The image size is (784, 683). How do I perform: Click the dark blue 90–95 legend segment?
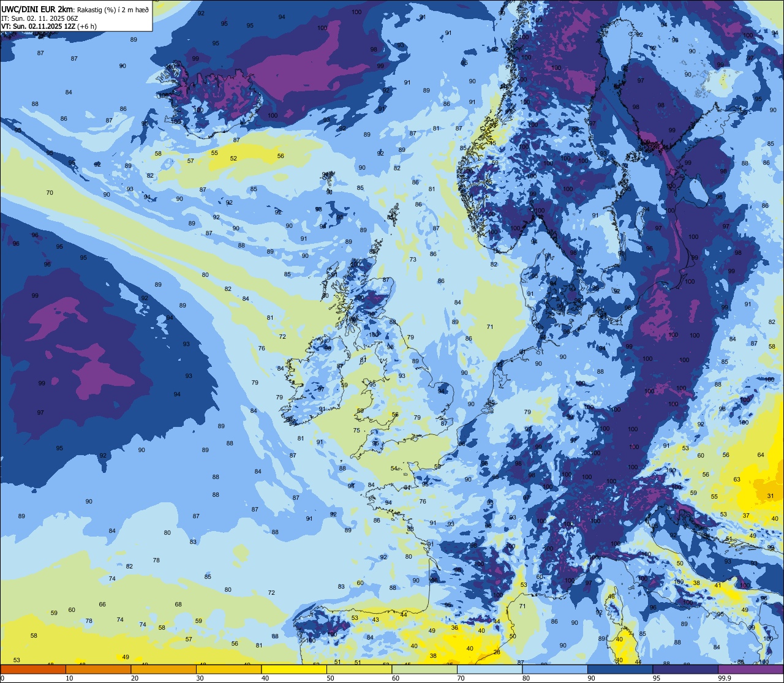pos(620,669)
